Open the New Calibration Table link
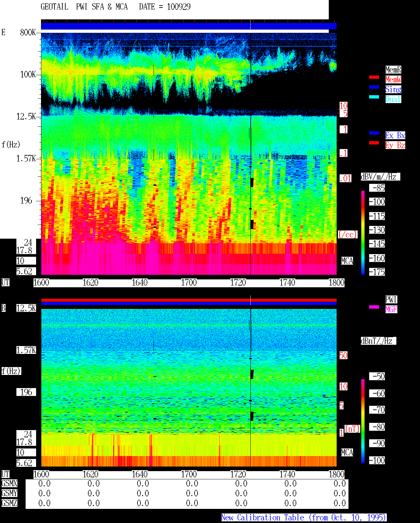This screenshot has height=523, width=420. [x=304, y=518]
